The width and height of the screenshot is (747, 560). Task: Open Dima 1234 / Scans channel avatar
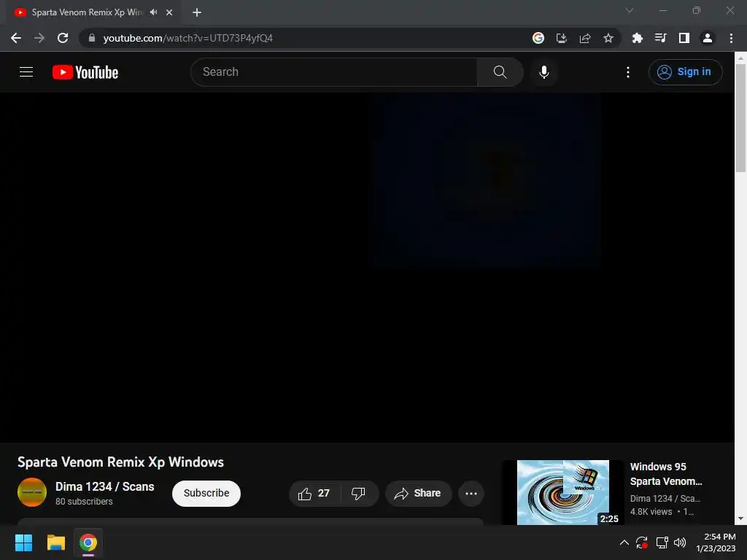[x=32, y=492]
